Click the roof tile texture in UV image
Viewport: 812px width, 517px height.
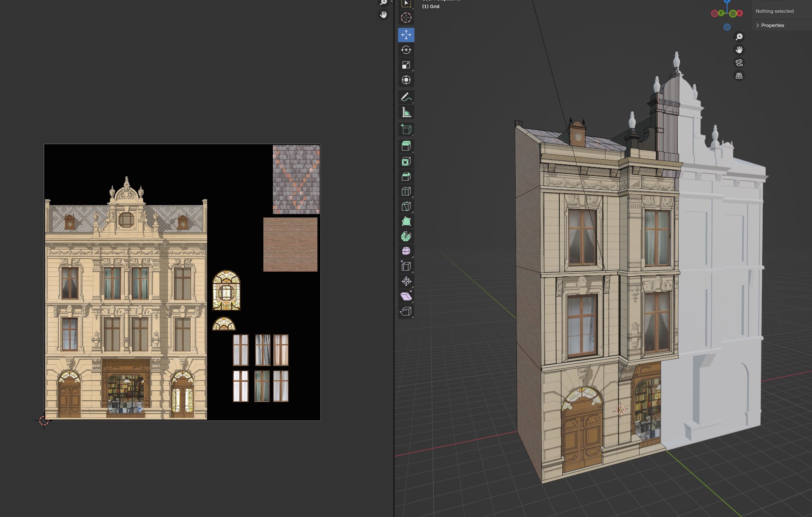[x=296, y=179]
